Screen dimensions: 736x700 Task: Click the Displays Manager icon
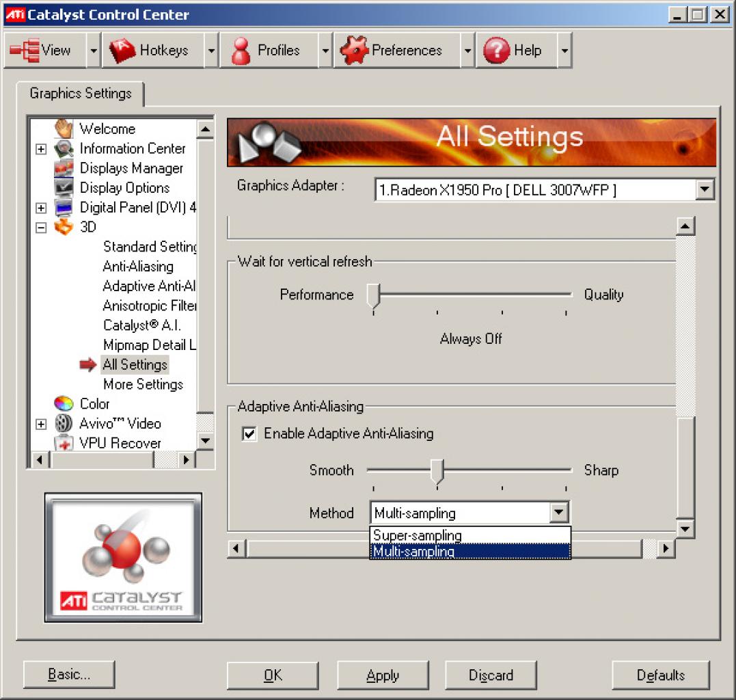[64, 168]
